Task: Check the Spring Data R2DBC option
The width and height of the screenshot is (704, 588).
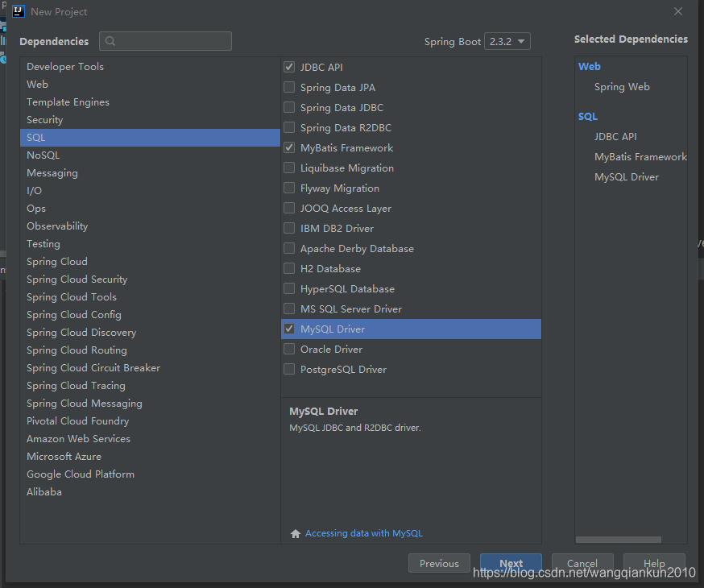Action: point(289,127)
